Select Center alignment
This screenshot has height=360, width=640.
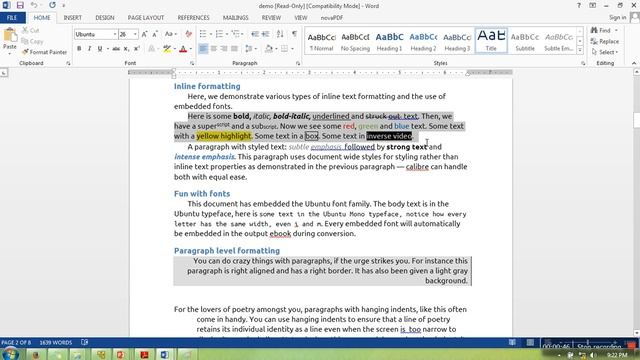tap(213, 49)
